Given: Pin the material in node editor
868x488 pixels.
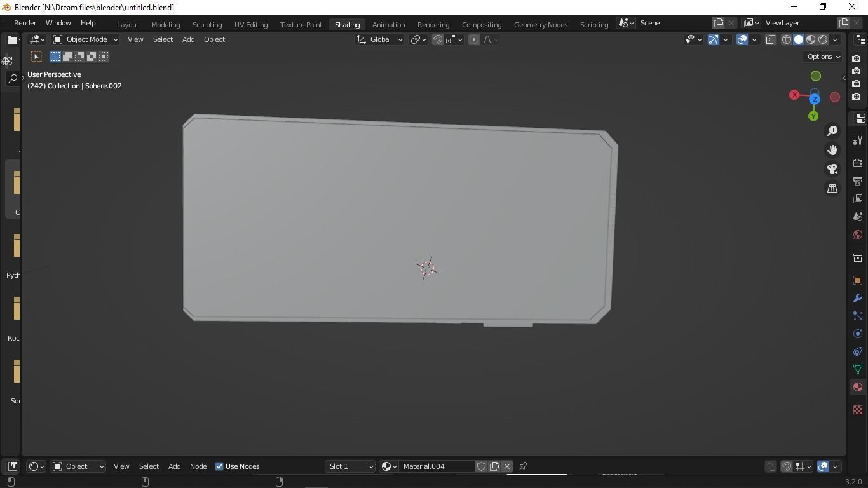Looking at the screenshot, I should coord(523,466).
